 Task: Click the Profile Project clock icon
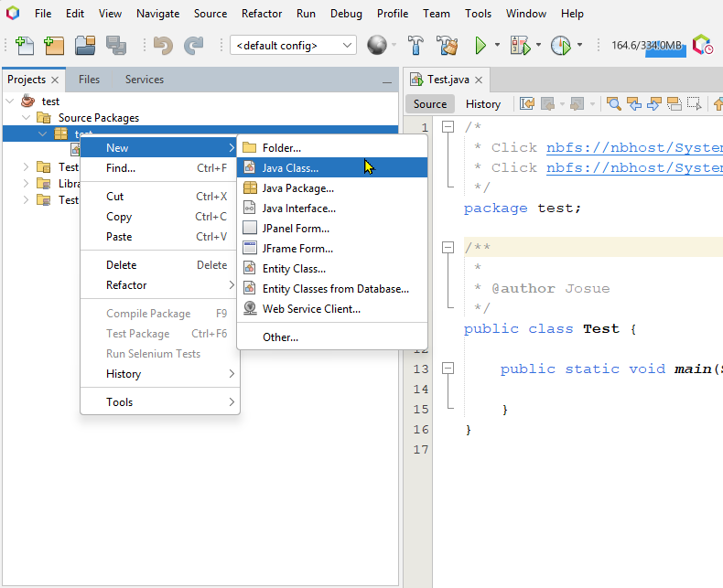tap(560, 45)
